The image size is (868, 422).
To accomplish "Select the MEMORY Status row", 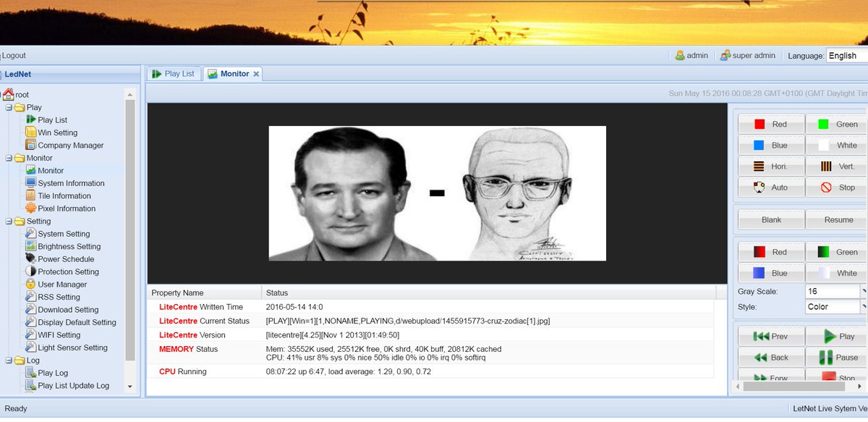I will (x=430, y=353).
